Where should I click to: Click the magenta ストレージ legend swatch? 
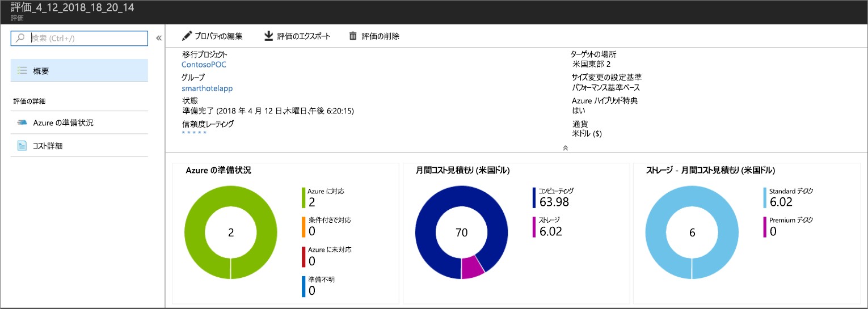pos(534,227)
